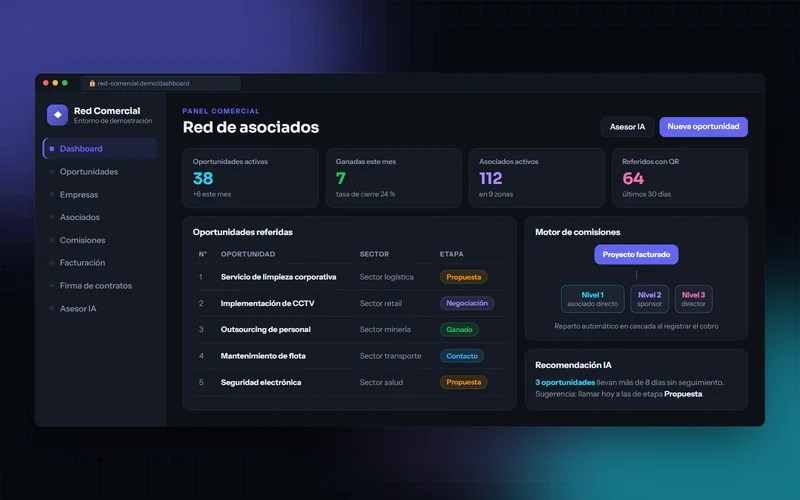Click 'tasa de cierre 24 %' text
The image size is (800, 500).
coord(365,194)
